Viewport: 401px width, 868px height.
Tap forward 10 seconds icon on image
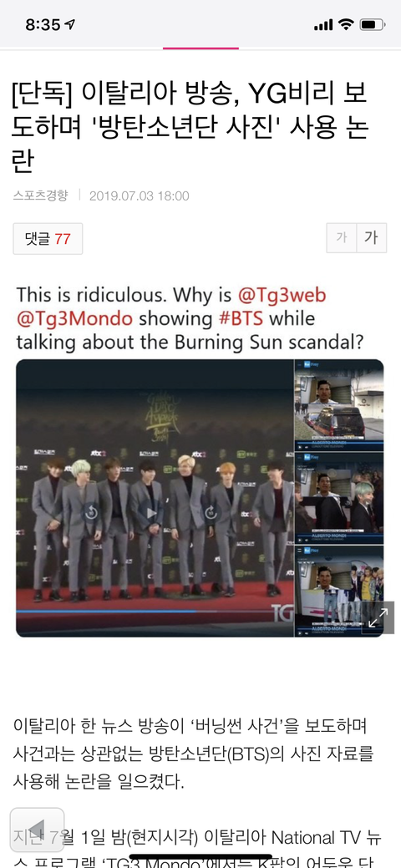point(211,513)
